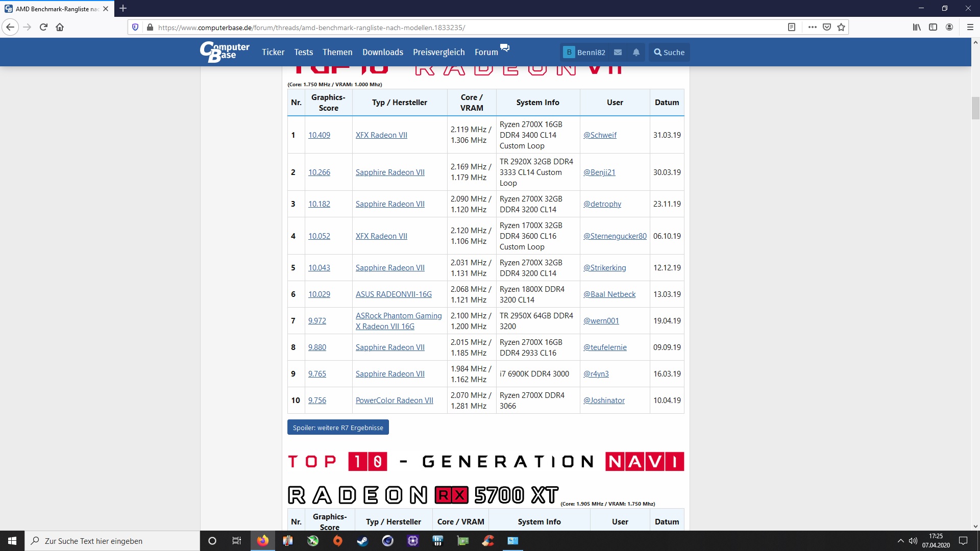Open Task View on taskbar

point(237,541)
